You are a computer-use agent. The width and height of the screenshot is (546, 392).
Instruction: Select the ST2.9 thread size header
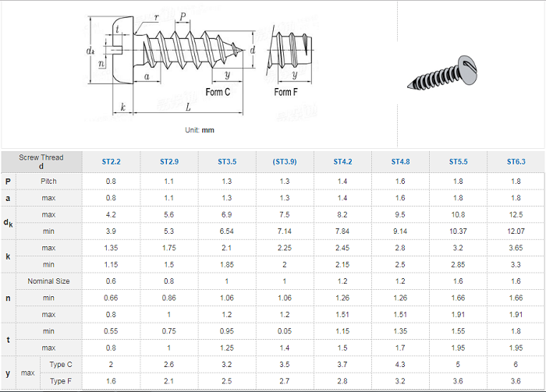169,162
